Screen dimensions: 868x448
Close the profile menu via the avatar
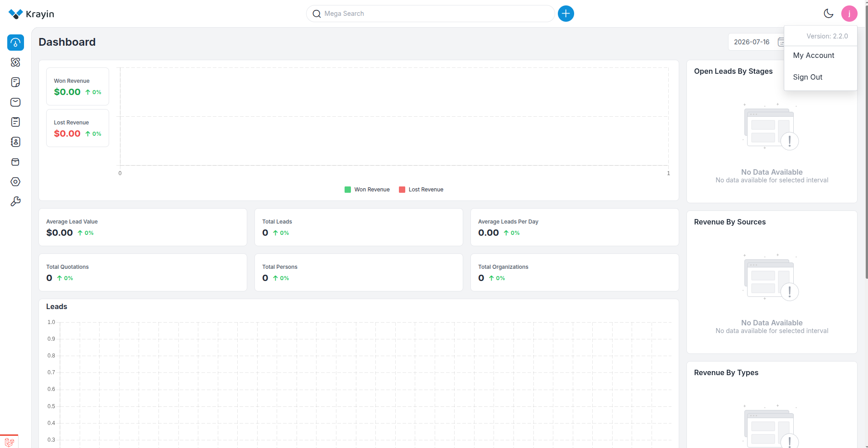(x=849, y=14)
